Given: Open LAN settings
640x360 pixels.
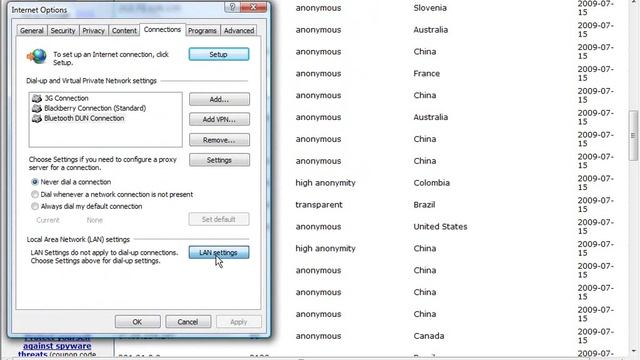Looking at the screenshot, I should tap(219, 253).
